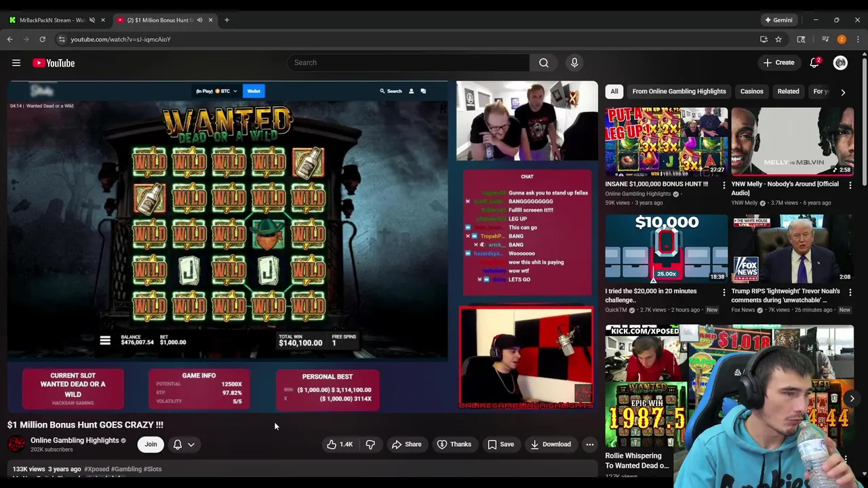868x488 pixels.
Task: Save the video to a playlist
Action: point(500,444)
